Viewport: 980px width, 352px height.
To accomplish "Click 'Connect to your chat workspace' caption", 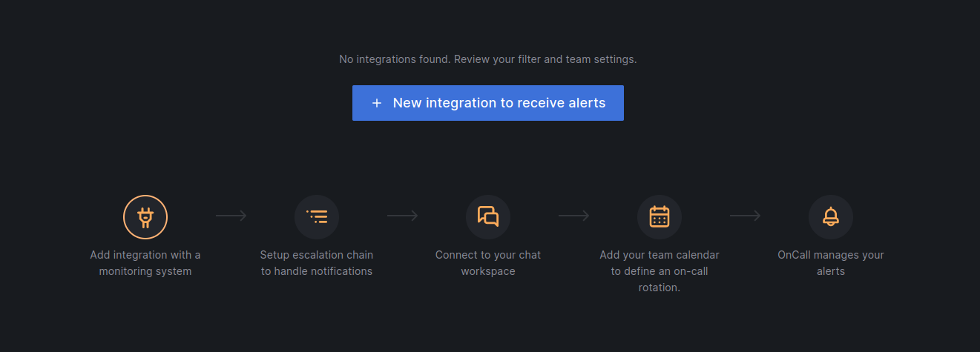I will coord(488,263).
